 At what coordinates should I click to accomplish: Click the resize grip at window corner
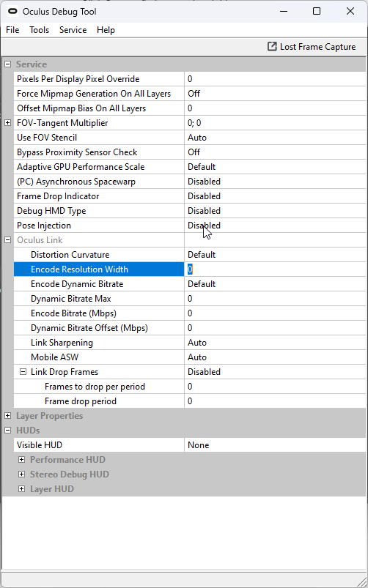pyautogui.click(x=361, y=582)
